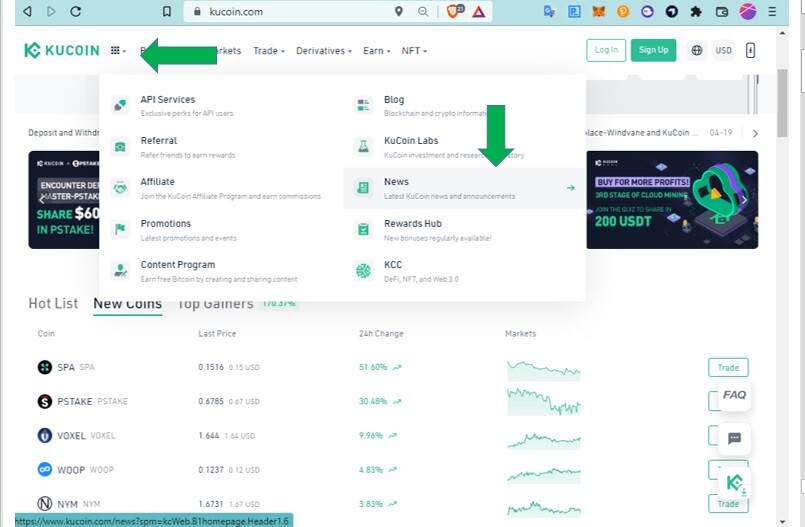The image size is (805, 527).
Task: Click Trade button for SPA
Action: tap(728, 367)
